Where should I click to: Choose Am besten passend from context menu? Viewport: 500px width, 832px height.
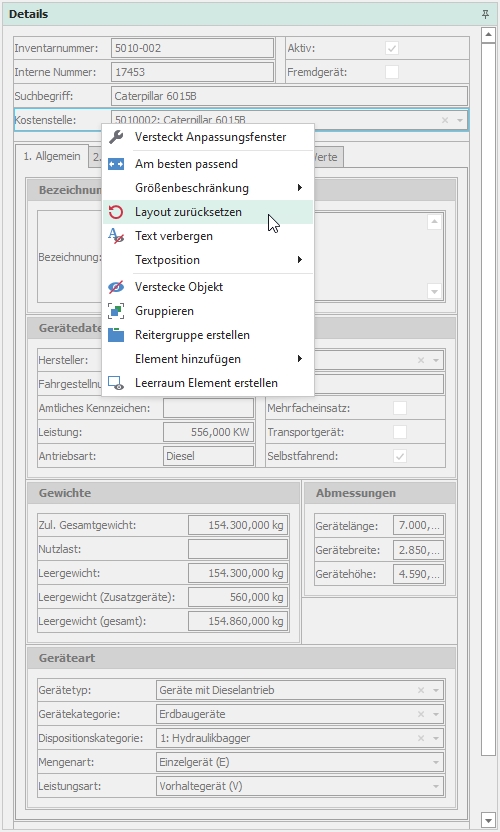208,164
